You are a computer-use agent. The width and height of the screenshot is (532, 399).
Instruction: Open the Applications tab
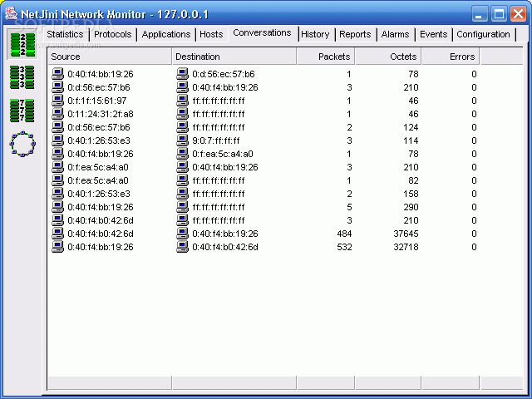pos(166,34)
